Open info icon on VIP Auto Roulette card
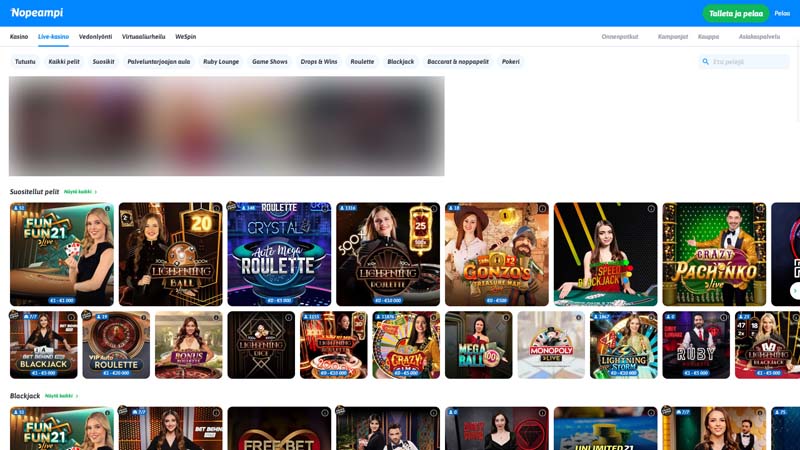Screen dimensions: 800x450 pos(144,317)
